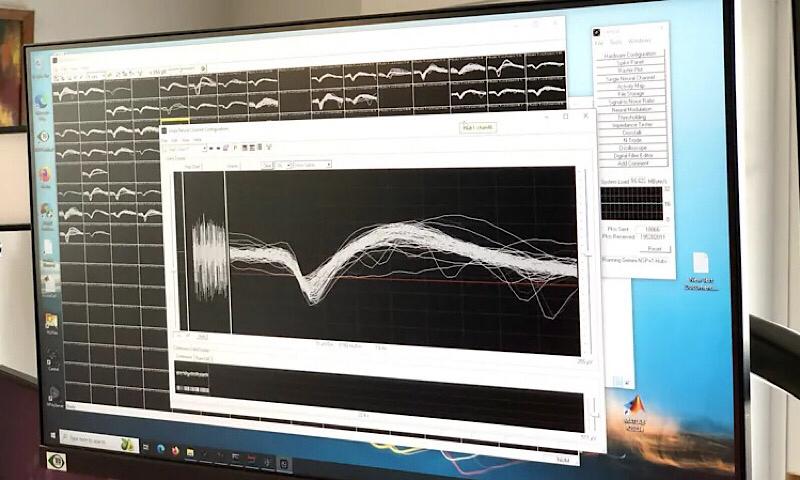Open the MATLAB desktop shortcut
Screen dimensions: 800x480
pyautogui.click(x=634, y=410)
